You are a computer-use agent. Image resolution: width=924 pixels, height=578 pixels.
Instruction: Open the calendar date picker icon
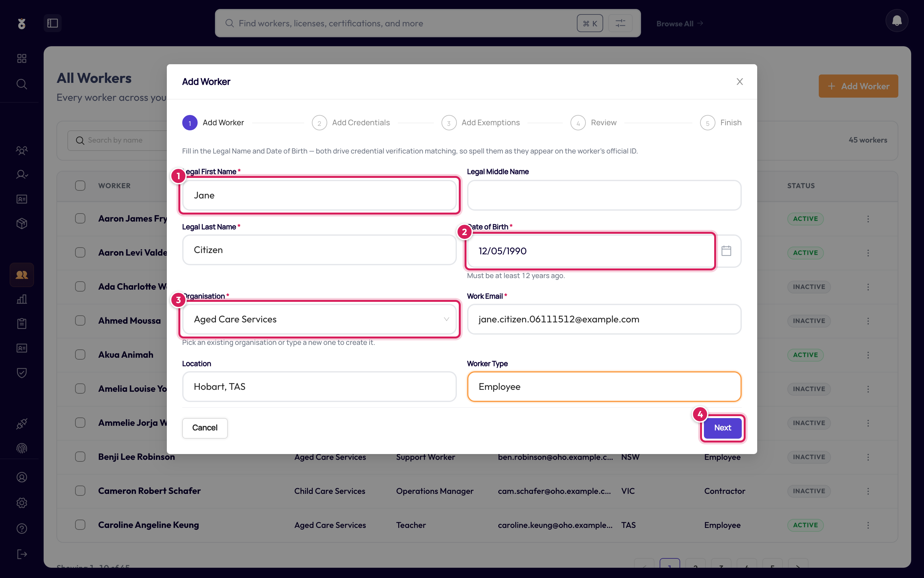click(x=726, y=251)
